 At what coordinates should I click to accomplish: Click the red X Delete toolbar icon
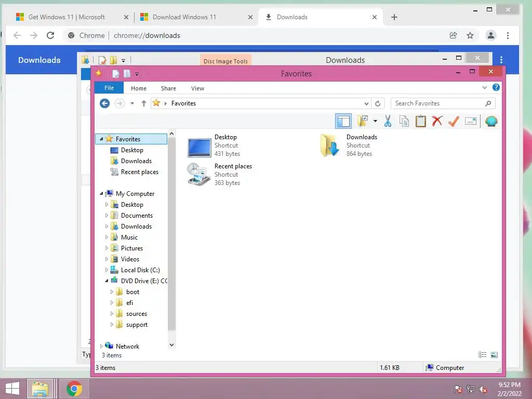(x=437, y=121)
